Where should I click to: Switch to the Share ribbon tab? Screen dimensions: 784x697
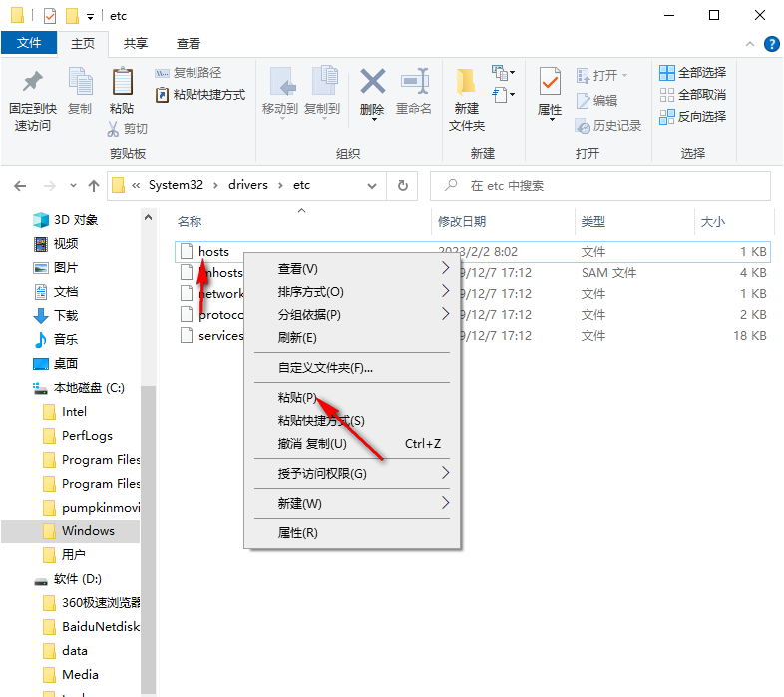(136, 44)
